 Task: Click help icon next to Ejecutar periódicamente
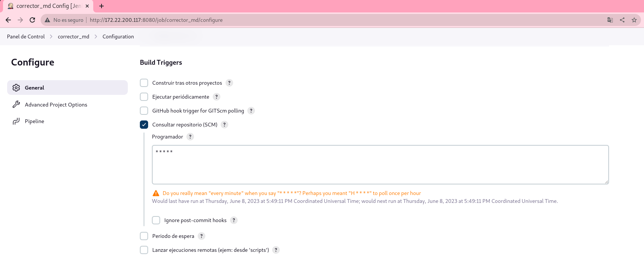[217, 97]
